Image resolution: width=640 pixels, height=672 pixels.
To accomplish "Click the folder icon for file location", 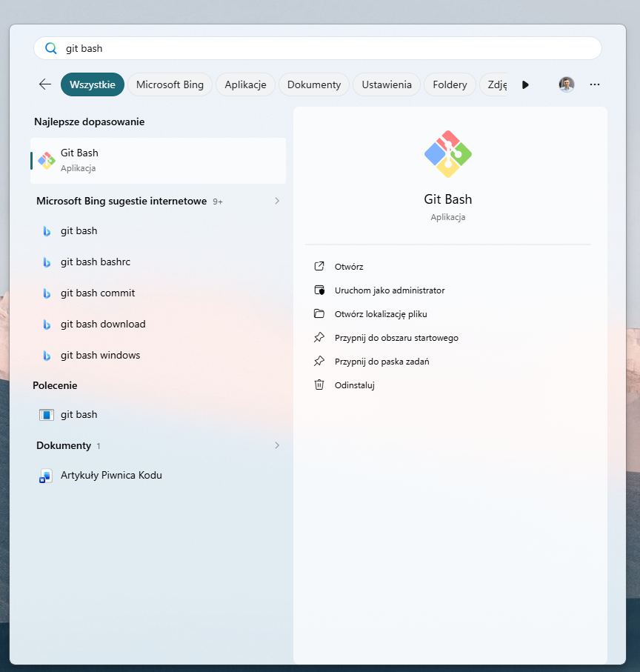I will [x=319, y=313].
